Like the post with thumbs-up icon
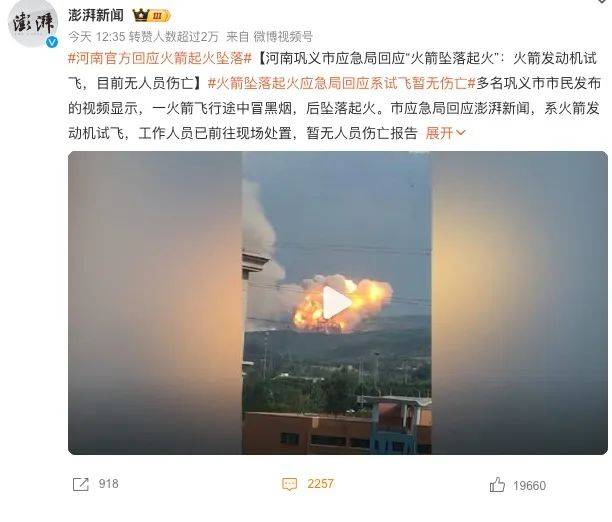 coord(497,485)
